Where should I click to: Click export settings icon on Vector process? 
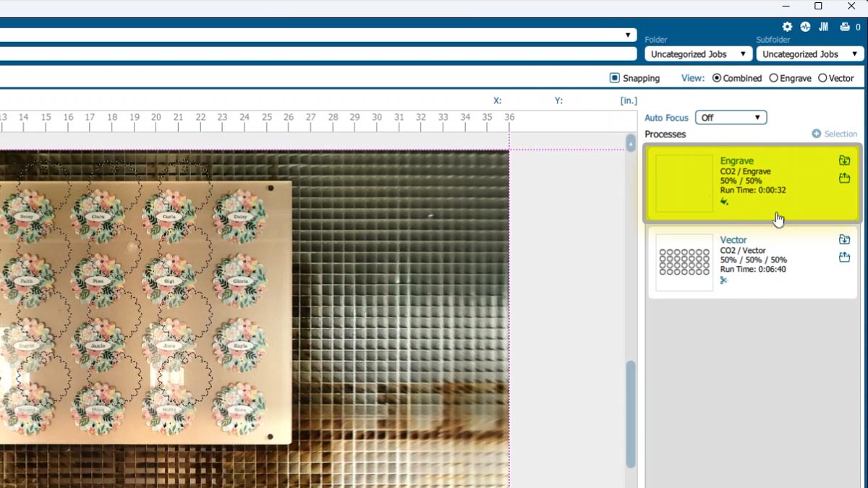pyautogui.click(x=844, y=257)
